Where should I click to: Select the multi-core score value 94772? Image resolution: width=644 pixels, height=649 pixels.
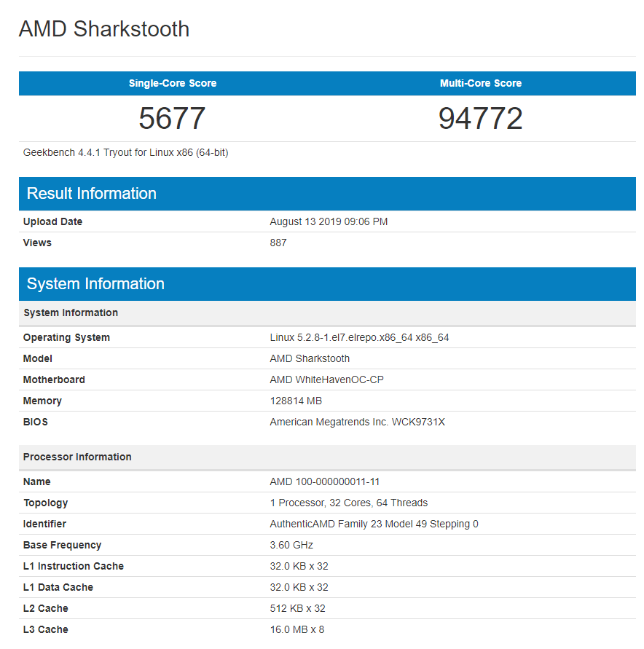(481, 118)
